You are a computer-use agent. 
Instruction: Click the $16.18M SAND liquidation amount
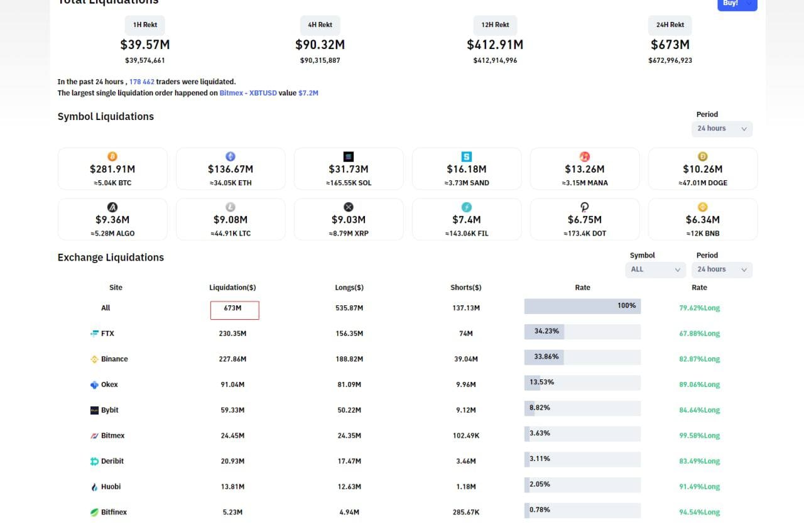[467, 169]
